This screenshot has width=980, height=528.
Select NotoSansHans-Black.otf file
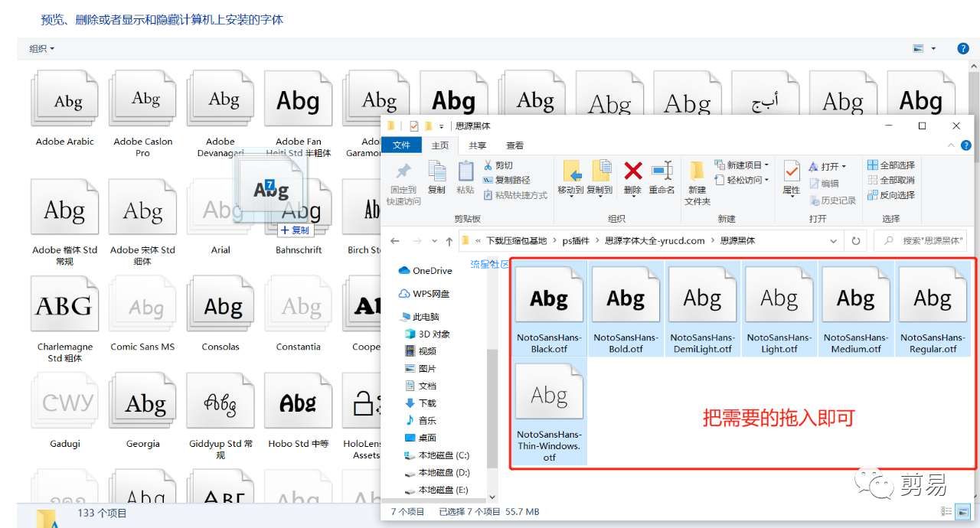click(550, 308)
